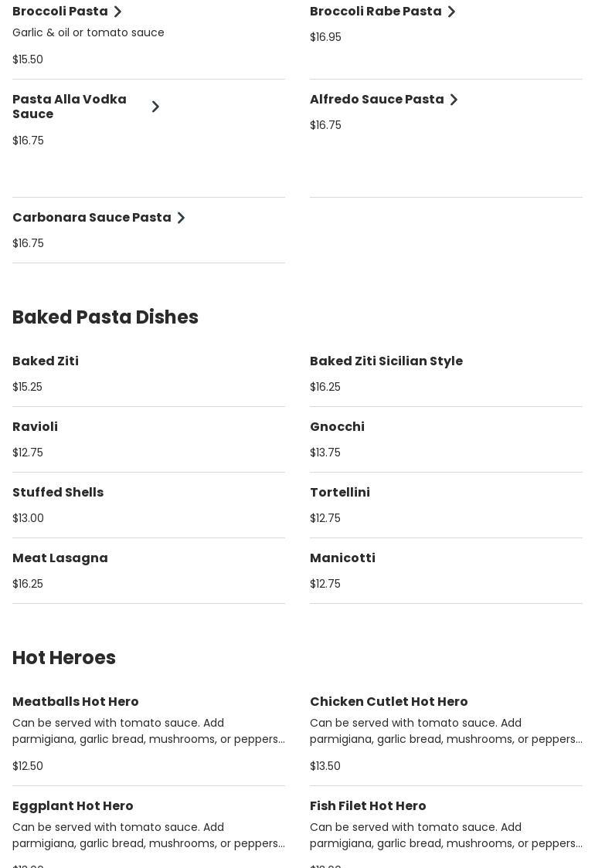Open the Meatballs Hot Hero item
Screen dimensions: 595x868
point(76,702)
